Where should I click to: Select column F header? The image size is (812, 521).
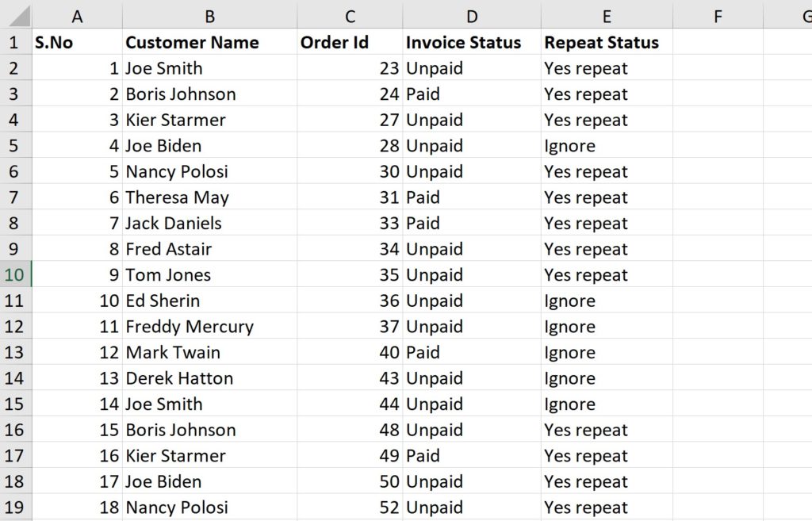[x=718, y=16]
